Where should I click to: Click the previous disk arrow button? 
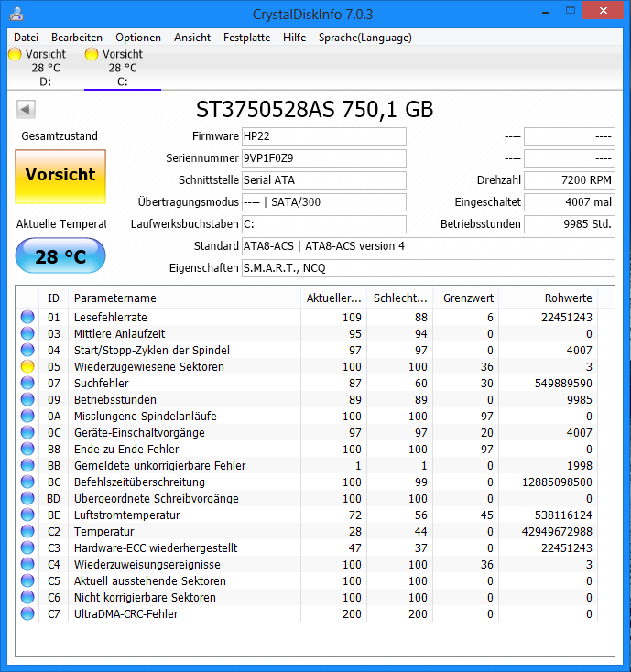click(x=26, y=109)
